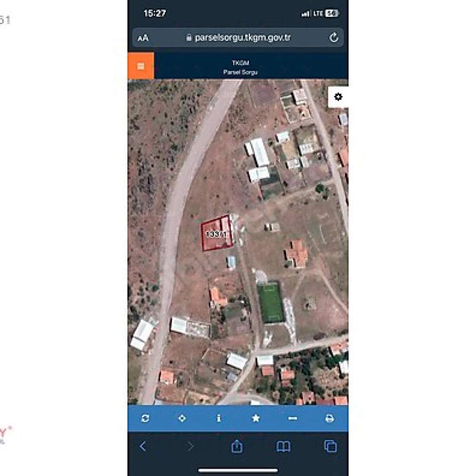The height and width of the screenshot is (476, 476).
Task: Select the red outlined parcel
Action: [217, 233]
